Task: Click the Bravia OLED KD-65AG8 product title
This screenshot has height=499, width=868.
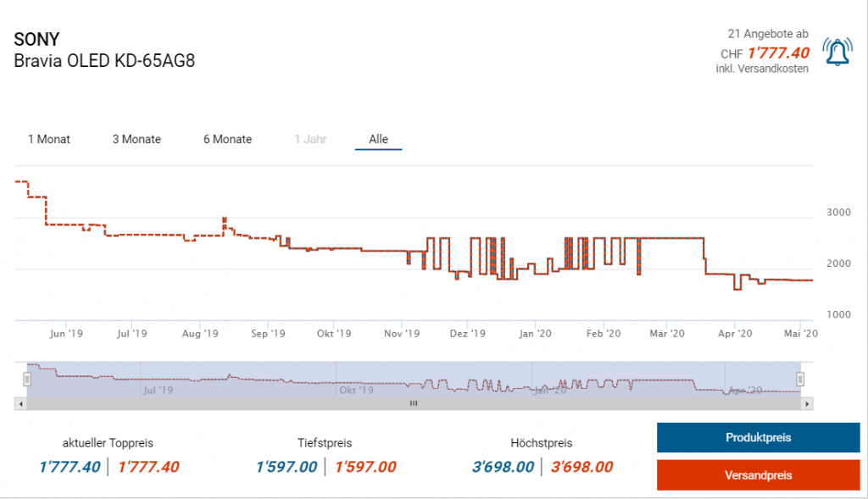Action: 105,61
